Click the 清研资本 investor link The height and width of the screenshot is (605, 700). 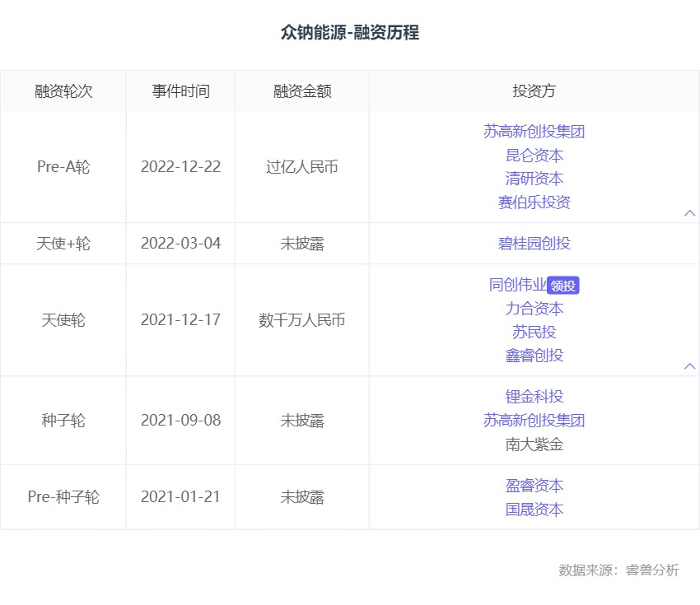click(x=534, y=179)
